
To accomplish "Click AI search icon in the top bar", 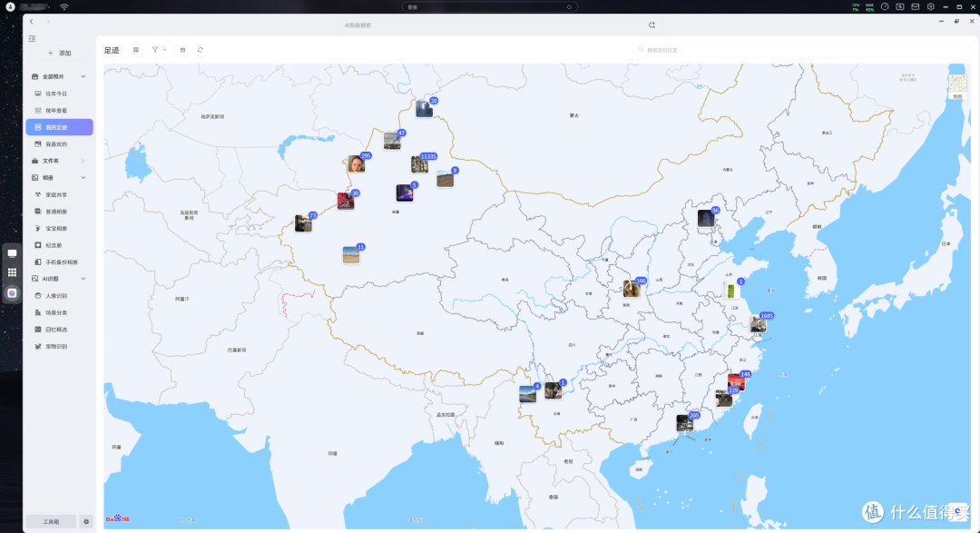I will click(652, 25).
